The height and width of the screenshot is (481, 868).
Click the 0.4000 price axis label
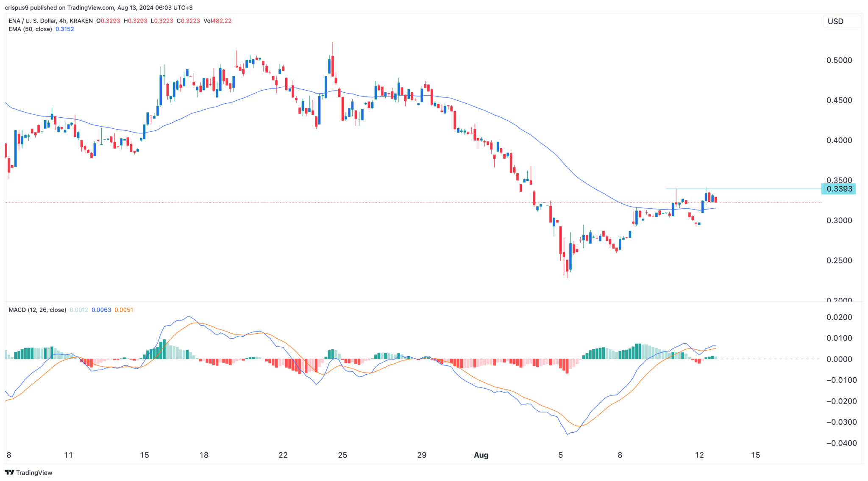(x=839, y=140)
